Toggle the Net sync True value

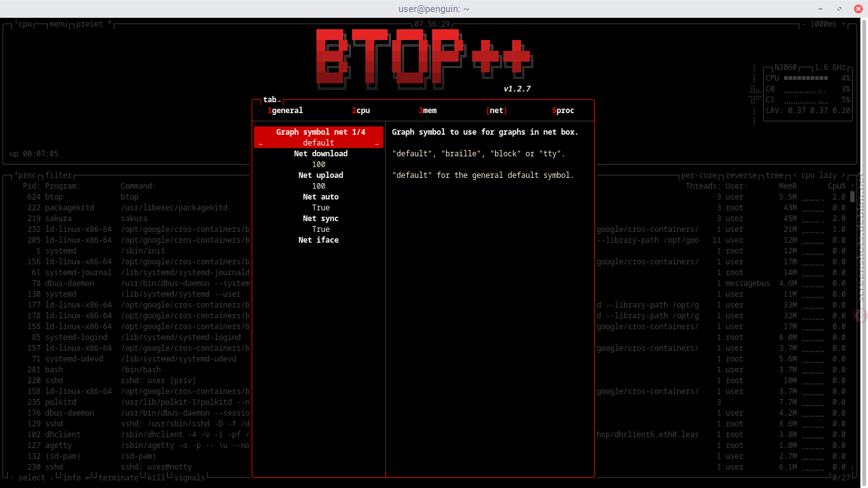click(321, 229)
